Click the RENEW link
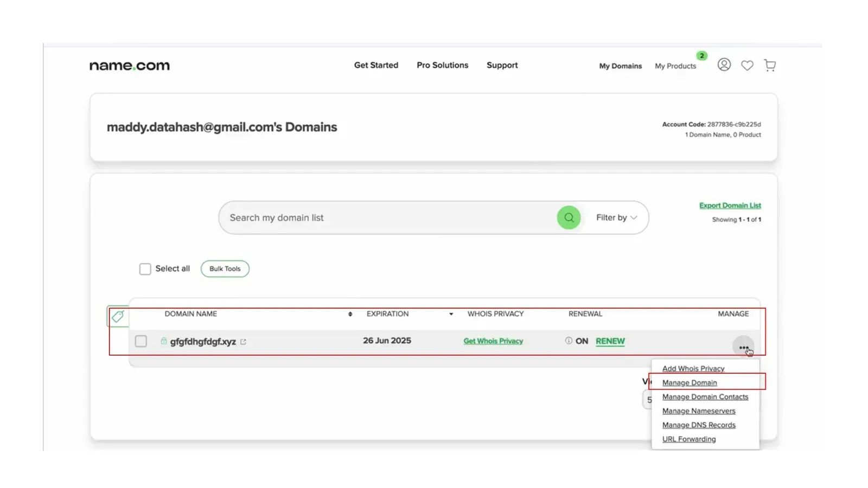Screen dimensions: 868x488 (x=610, y=341)
